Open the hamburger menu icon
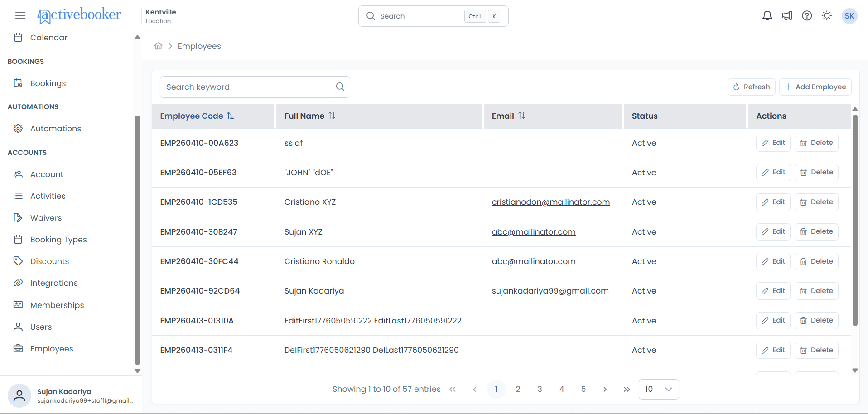Screen dimensions: 868x414 20,16
